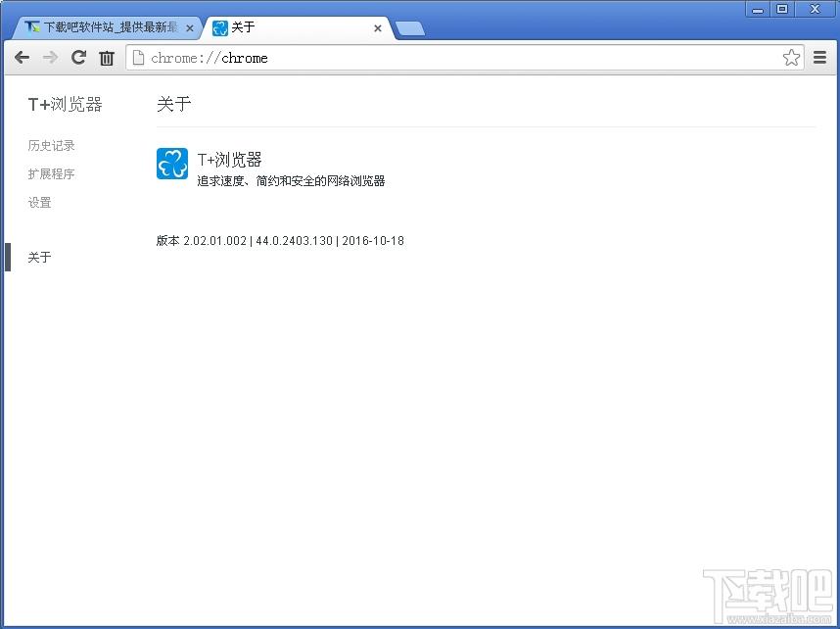Viewport: 840px width, 629px height.
Task: Open a new tab
Action: click(410, 29)
